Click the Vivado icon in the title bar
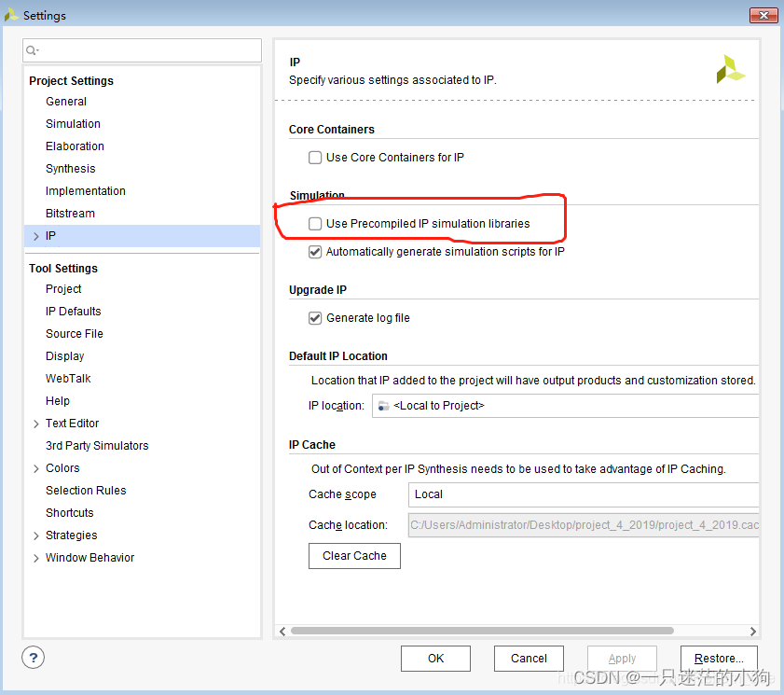 pos(11,15)
